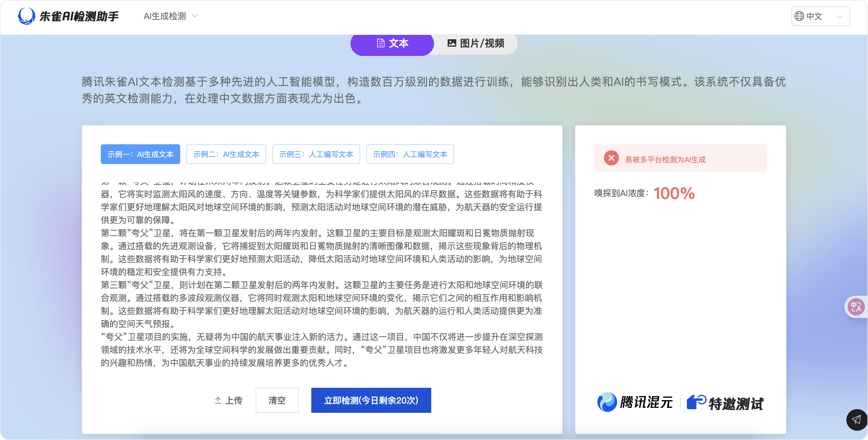Click the upload arrow icon
Image resolution: width=868 pixels, height=440 pixels.
(218, 400)
